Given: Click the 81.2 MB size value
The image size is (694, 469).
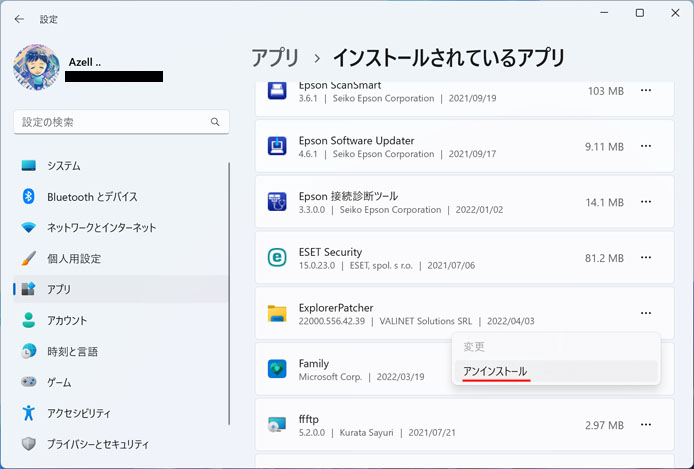Looking at the screenshot, I should 604,258.
